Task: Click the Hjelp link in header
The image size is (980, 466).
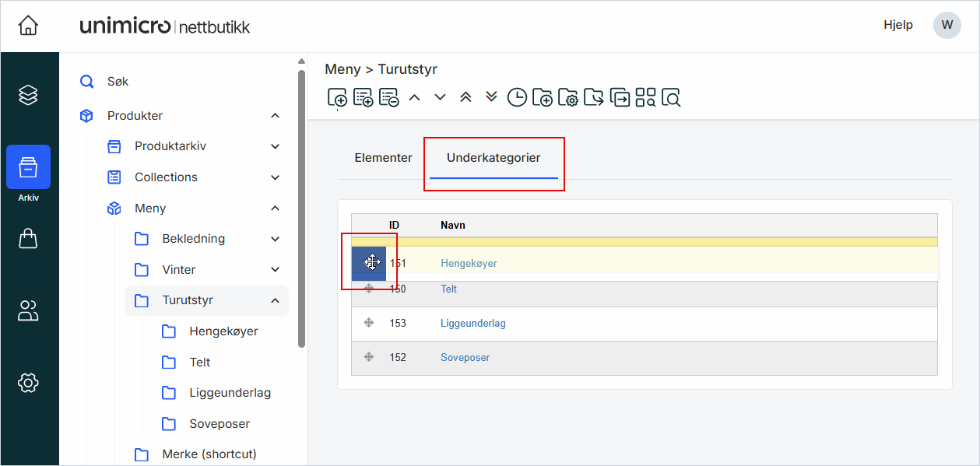Action: [x=898, y=25]
